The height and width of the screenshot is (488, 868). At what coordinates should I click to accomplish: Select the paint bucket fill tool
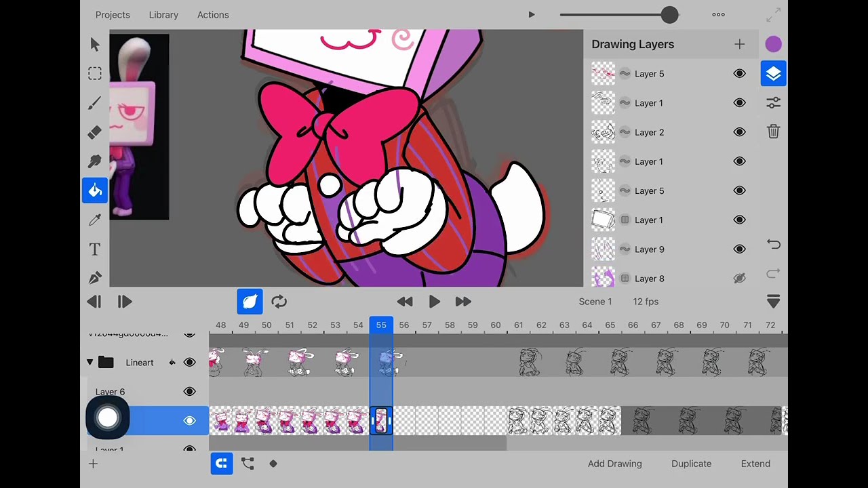(95, 190)
